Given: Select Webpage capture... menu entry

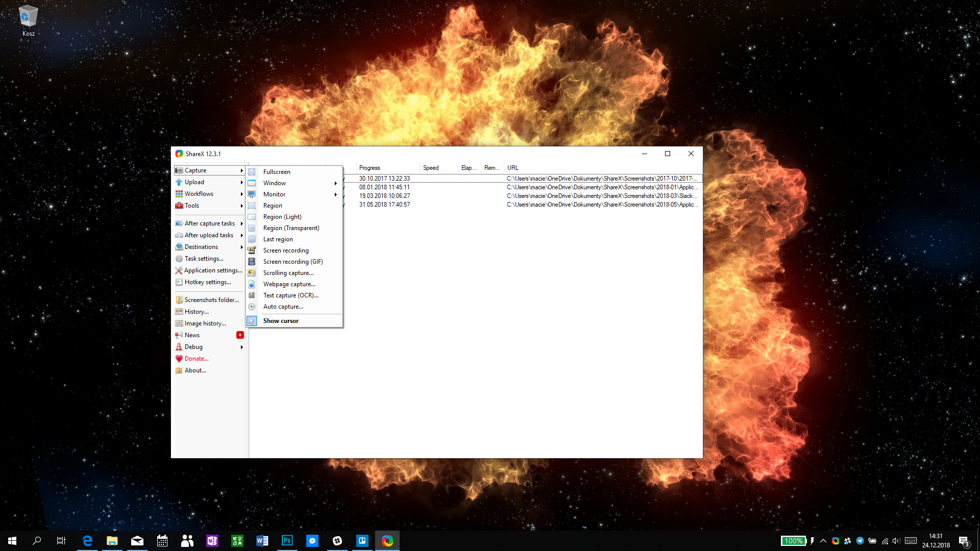Looking at the screenshot, I should click(x=294, y=284).
